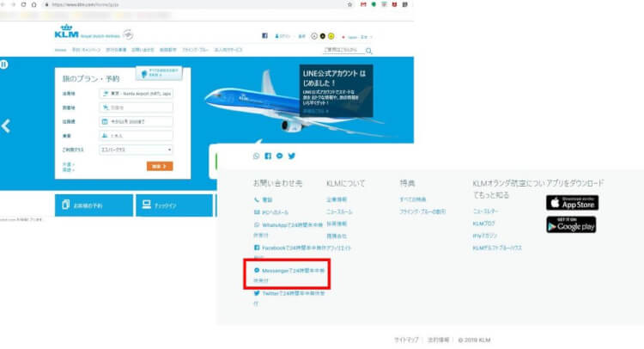Open the Japan country and language selector

click(357, 37)
